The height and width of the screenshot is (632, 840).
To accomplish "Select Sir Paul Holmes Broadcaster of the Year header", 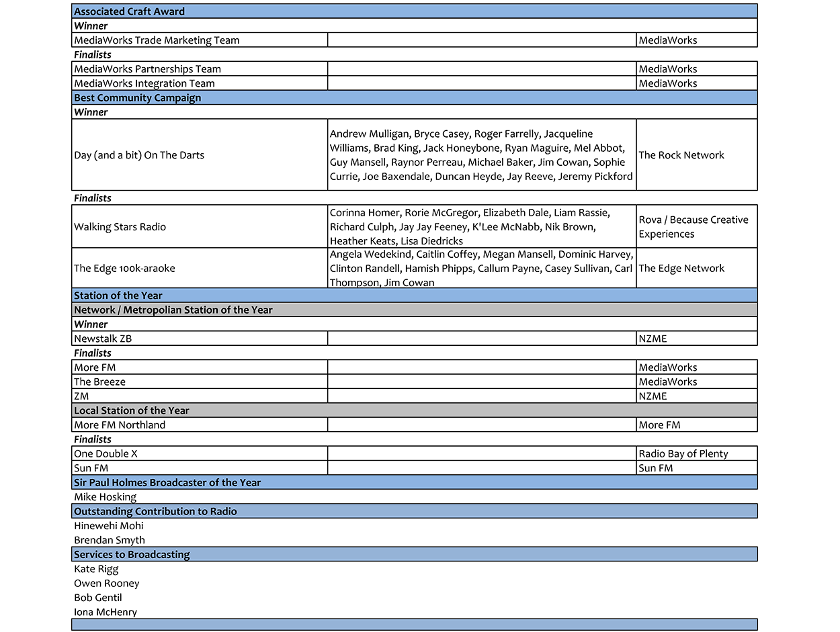I will [414, 482].
